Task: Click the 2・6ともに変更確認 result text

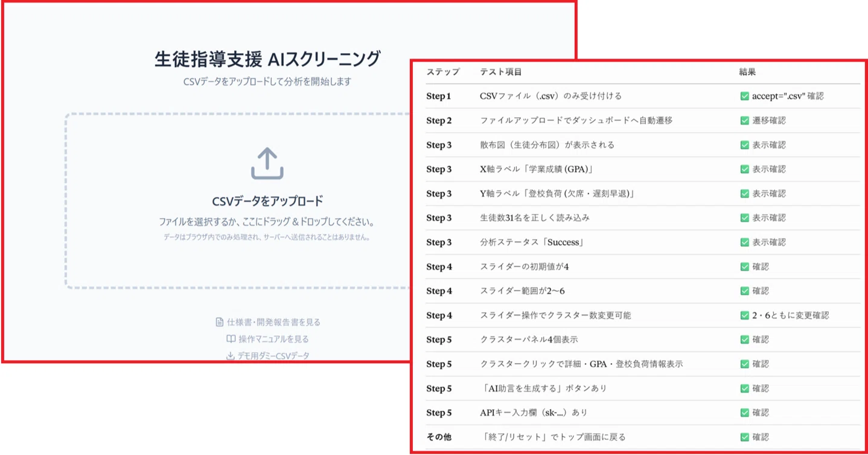Action: [x=791, y=315]
